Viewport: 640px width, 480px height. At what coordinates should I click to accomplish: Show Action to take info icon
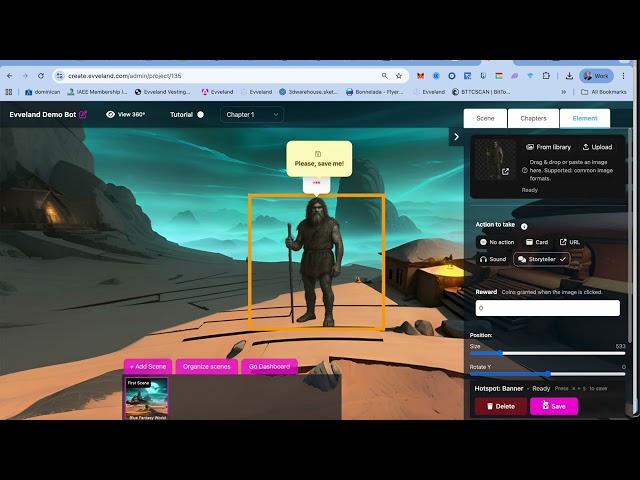[524, 226]
